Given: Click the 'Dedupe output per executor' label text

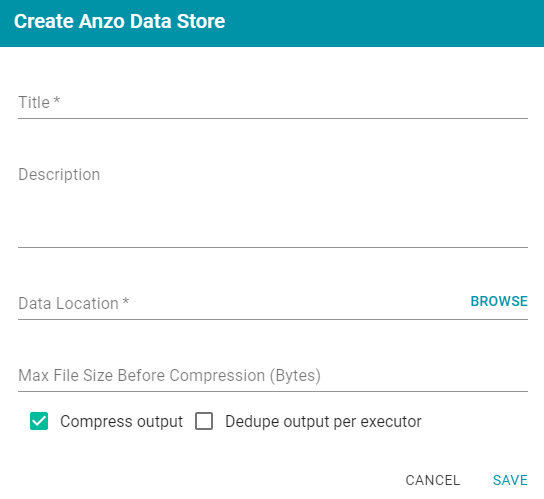Looking at the screenshot, I should (x=323, y=422).
